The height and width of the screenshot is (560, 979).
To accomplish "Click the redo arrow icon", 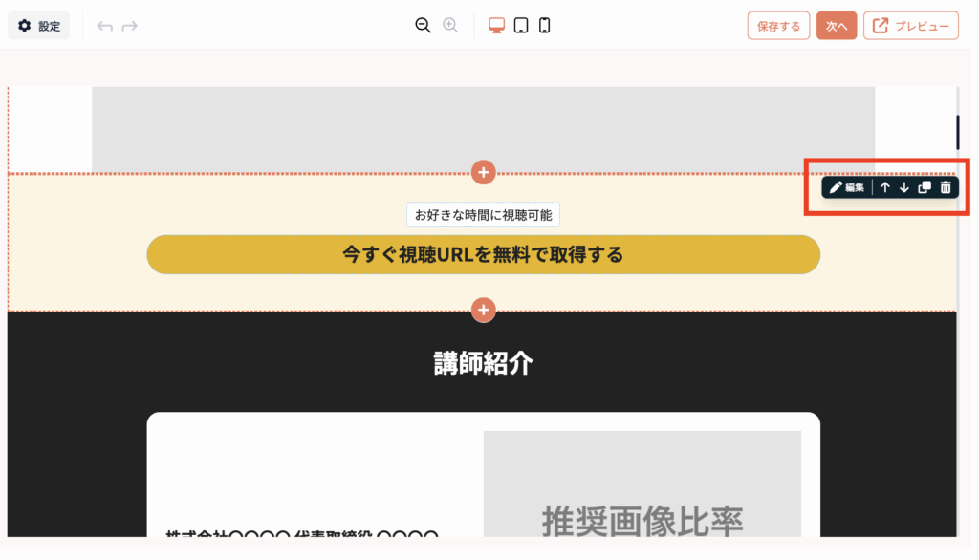I will (x=130, y=26).
